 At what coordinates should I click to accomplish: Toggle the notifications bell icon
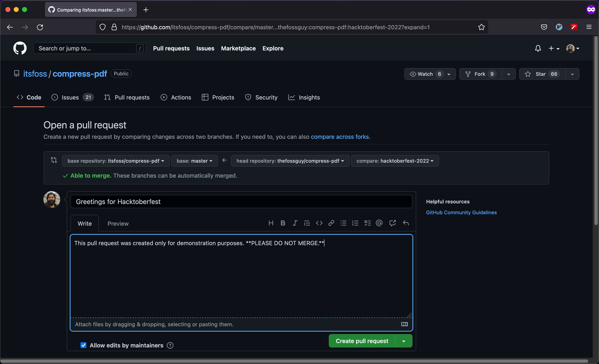(x=538, y=48)
